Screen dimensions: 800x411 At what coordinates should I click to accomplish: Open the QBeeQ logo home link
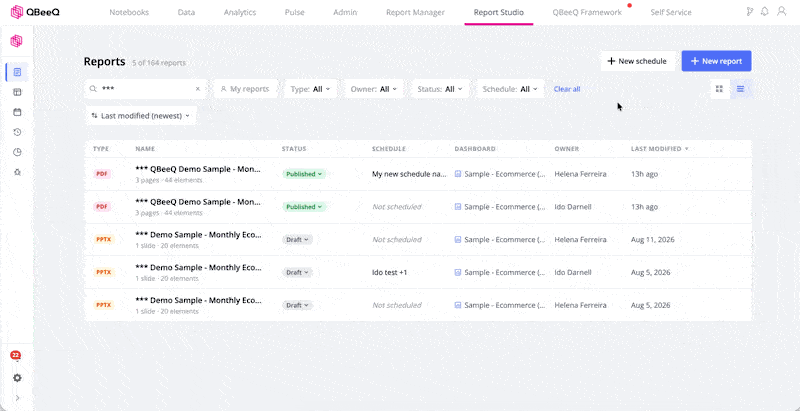tap(35, 12)
